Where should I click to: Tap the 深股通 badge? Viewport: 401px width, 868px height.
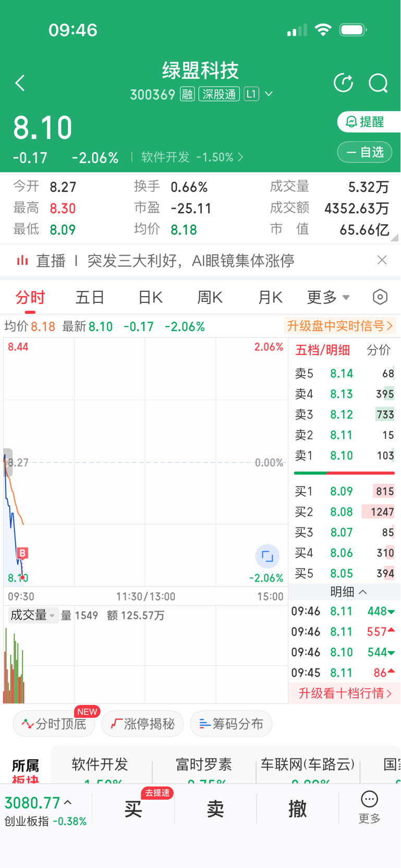point(219,94)
